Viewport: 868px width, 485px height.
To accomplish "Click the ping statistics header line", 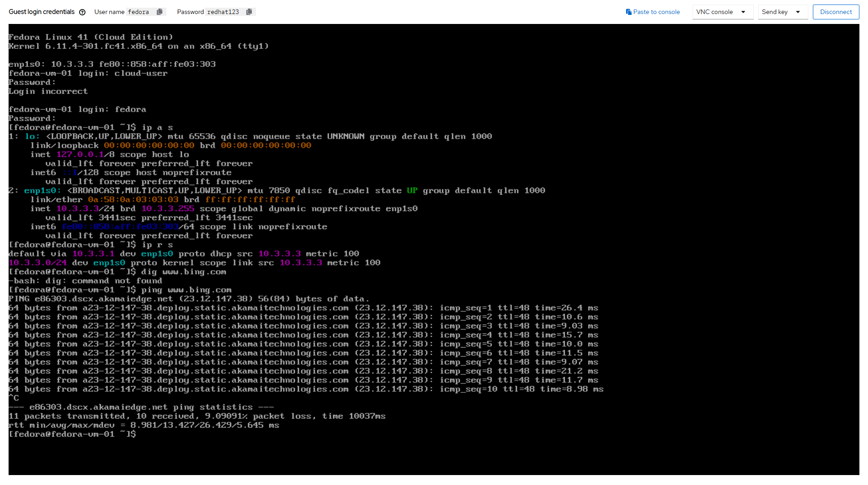I will click(141, 407).
